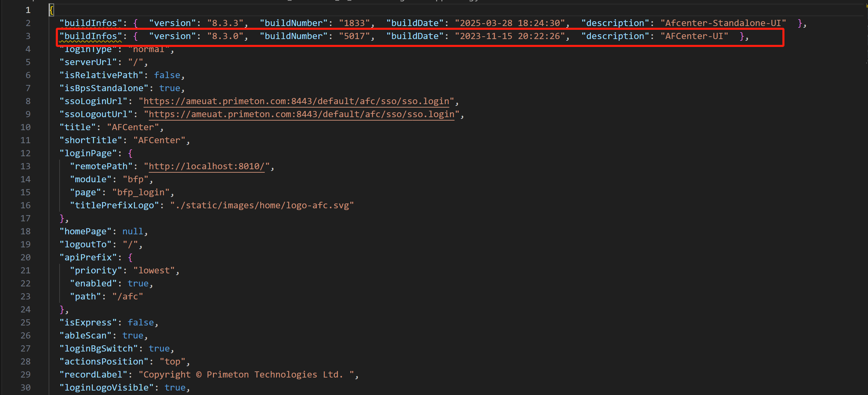The image size is (868, 395).
Task: Click the true value of isBpsStandalone
Action: pyautogui.click(x=170, y=88)
